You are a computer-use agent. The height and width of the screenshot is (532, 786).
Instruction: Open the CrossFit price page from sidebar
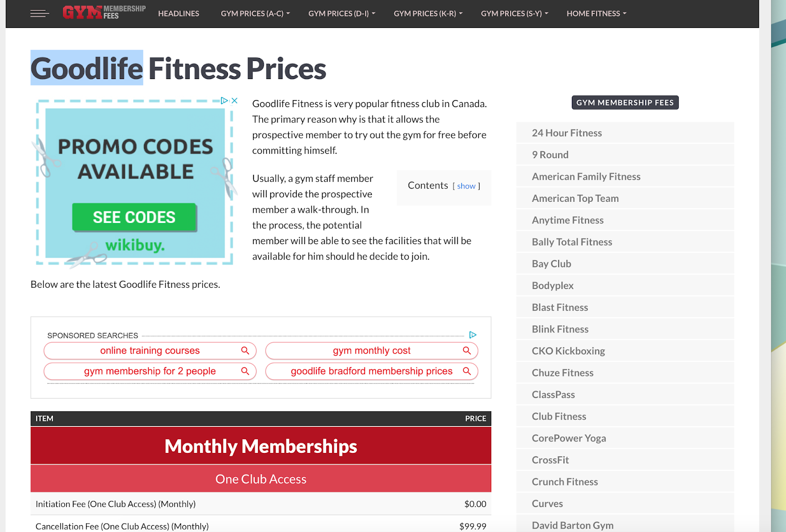[x=550, y=459]
